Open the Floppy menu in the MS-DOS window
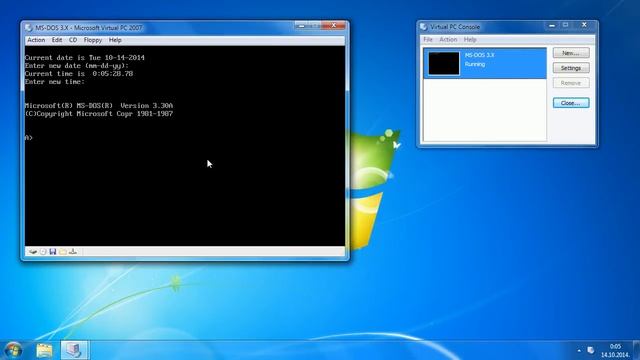Image resolution: width=640 pixels, height=360 pixels. (93, 40)
